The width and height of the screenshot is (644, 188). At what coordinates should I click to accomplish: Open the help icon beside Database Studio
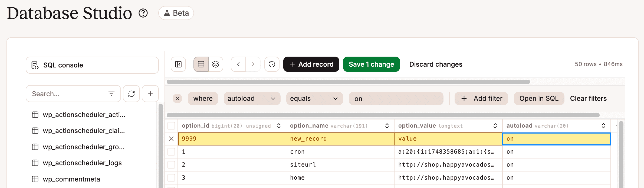click(x=143, y=13)
